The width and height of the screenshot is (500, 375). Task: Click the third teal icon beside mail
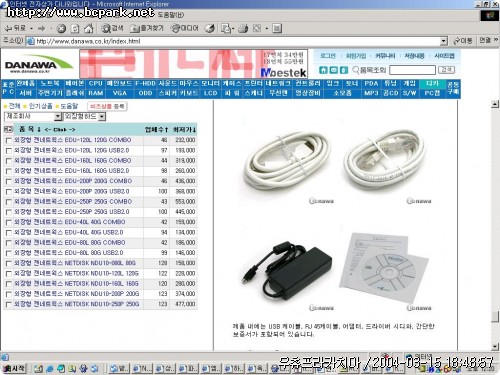click(x=344, y=70)
